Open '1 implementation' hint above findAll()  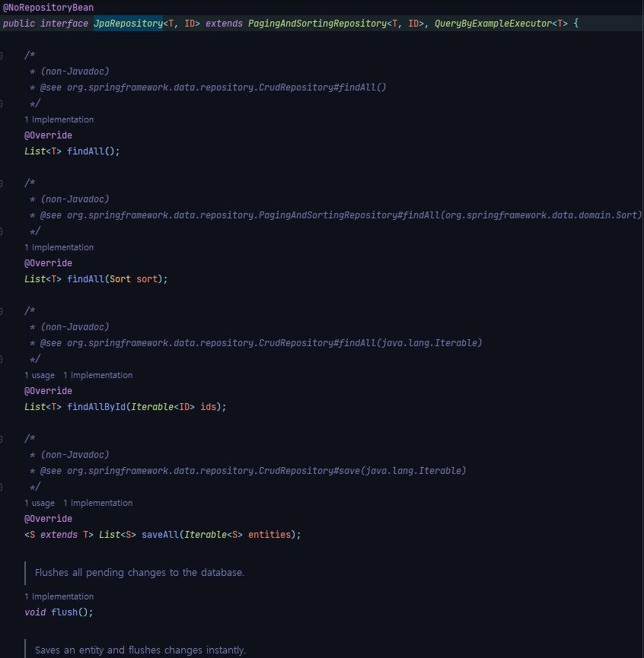pos(59,119)
